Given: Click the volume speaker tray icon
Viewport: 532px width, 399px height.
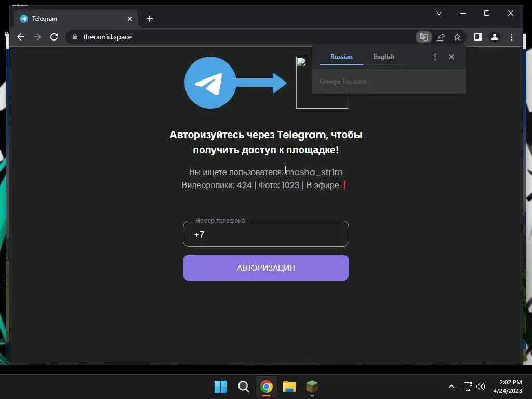Looking at the screenshot, I should point(481,387).
